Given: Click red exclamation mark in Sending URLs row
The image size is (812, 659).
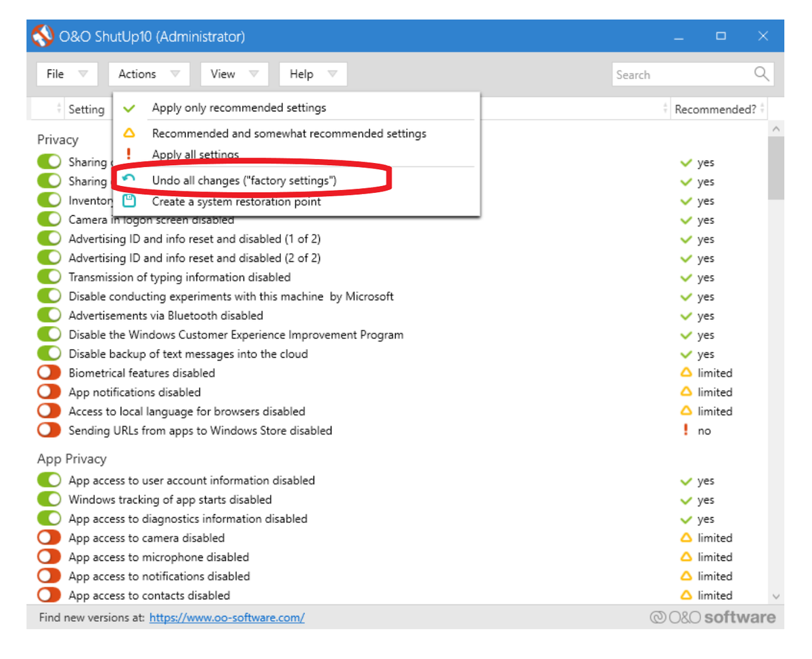Looking at the screenshot, I should tap(686, 430).
